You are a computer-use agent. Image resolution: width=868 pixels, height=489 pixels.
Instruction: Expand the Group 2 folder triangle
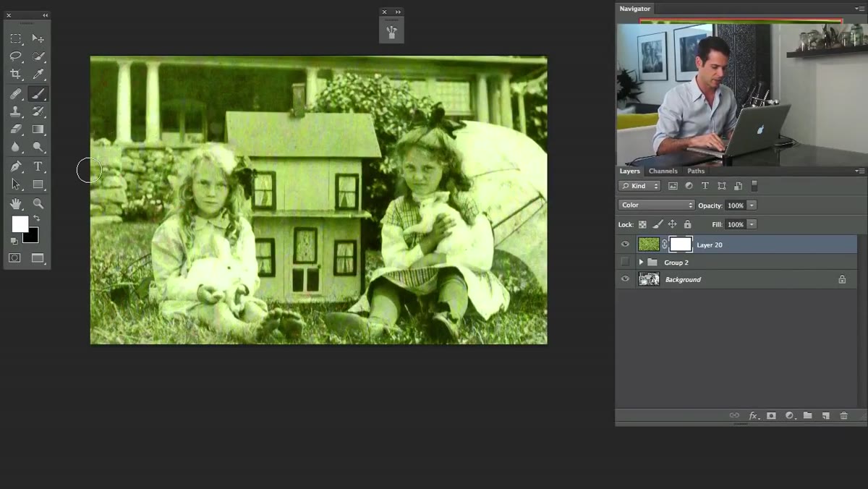(641, 262)
